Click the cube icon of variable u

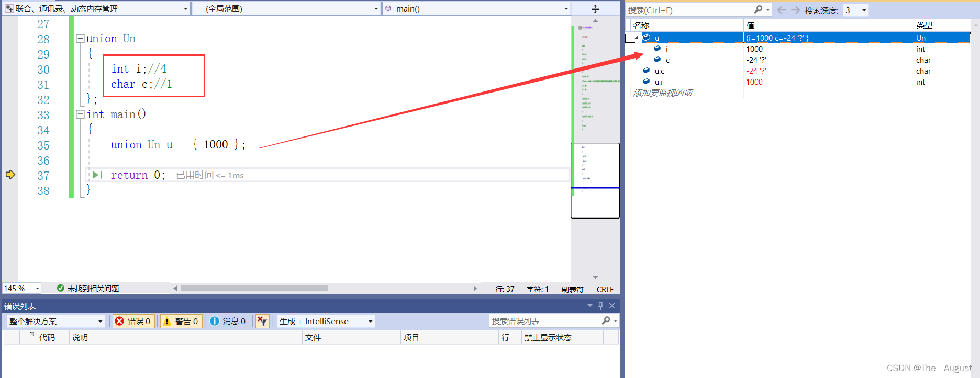click(647, 38)
